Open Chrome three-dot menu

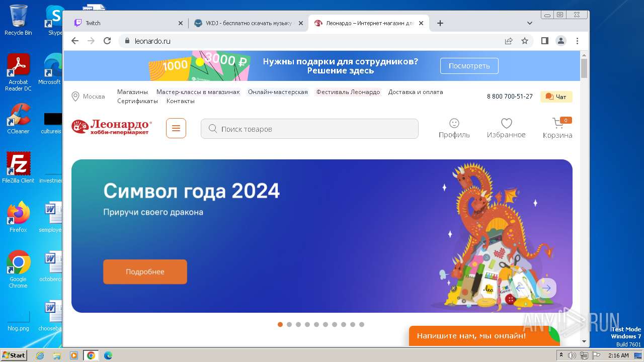click(x=577, y=41)
